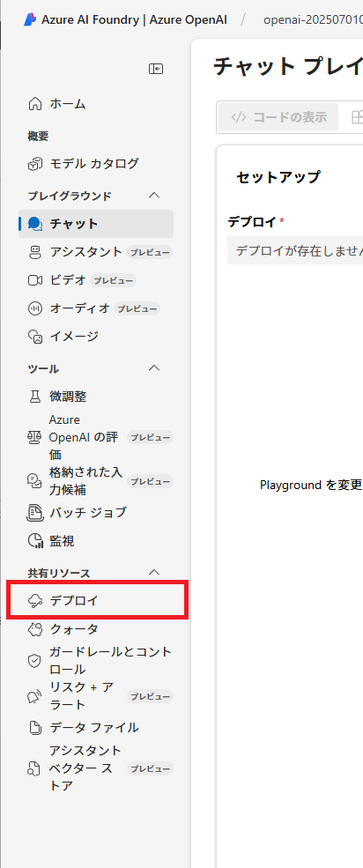Click the robot icon beside アシスタント
Viewport: 363px width, 868px height.
[35, 252]
